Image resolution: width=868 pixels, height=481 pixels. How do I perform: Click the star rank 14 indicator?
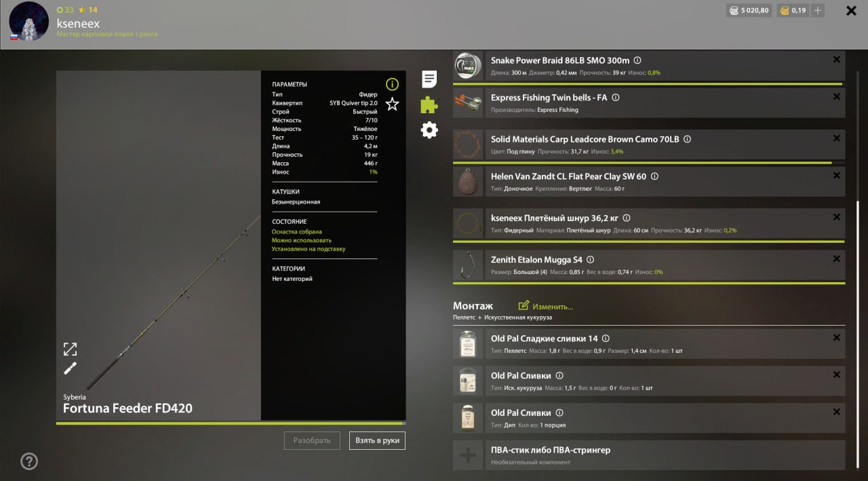[88, 10]
